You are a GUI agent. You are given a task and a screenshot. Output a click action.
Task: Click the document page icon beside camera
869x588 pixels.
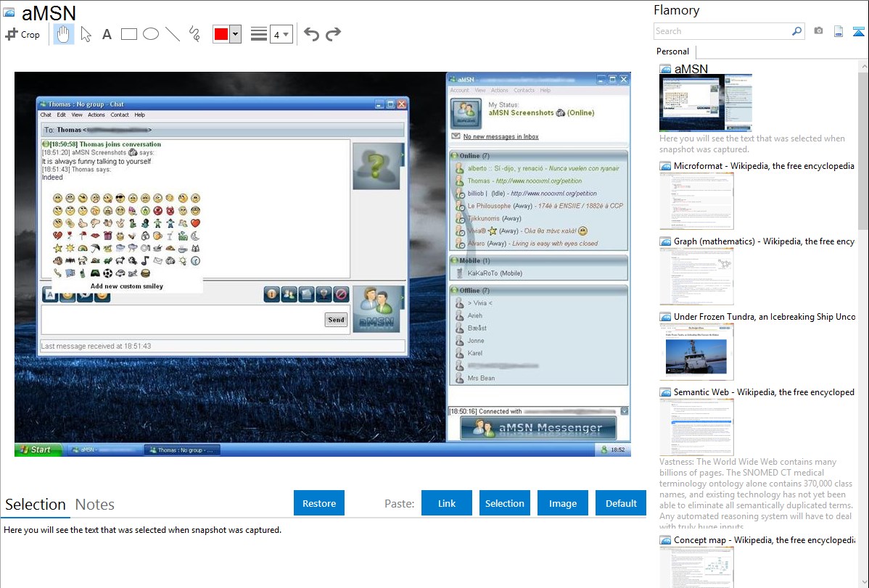839,31
